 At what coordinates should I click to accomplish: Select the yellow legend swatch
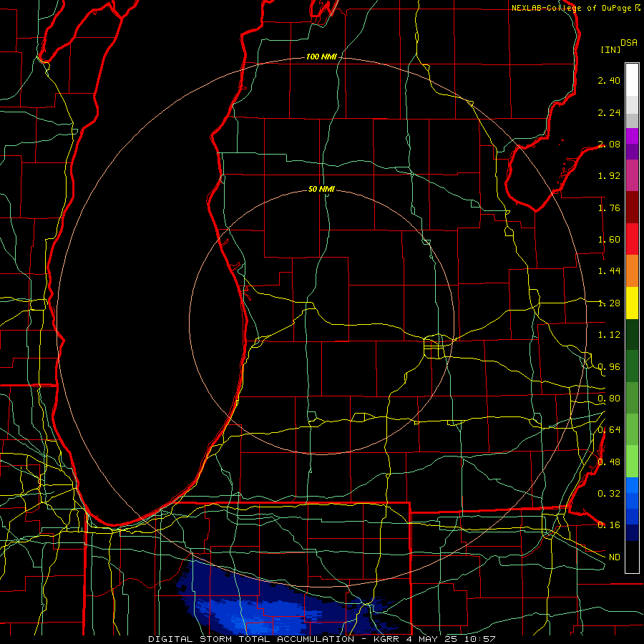pos(632,303)
